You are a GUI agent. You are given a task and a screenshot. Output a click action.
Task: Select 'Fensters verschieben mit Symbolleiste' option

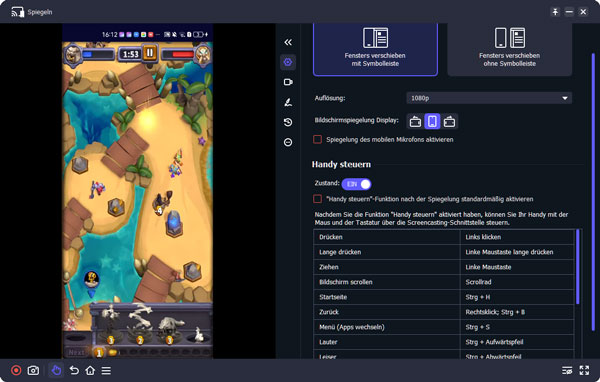coord(375,49)
